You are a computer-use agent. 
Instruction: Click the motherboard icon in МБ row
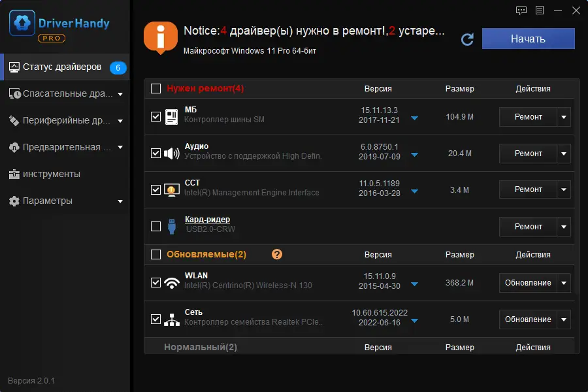[171, 117]
